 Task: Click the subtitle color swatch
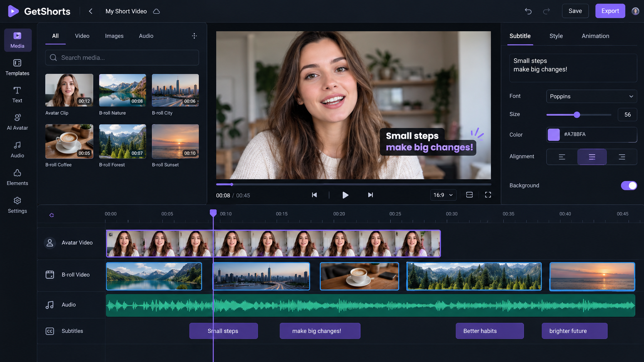click(553, 135)
